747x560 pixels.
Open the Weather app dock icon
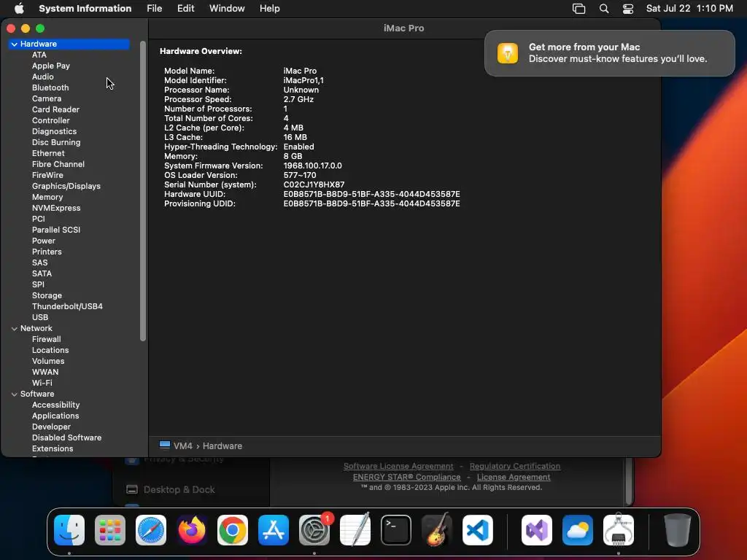click(x=578, y=530)
